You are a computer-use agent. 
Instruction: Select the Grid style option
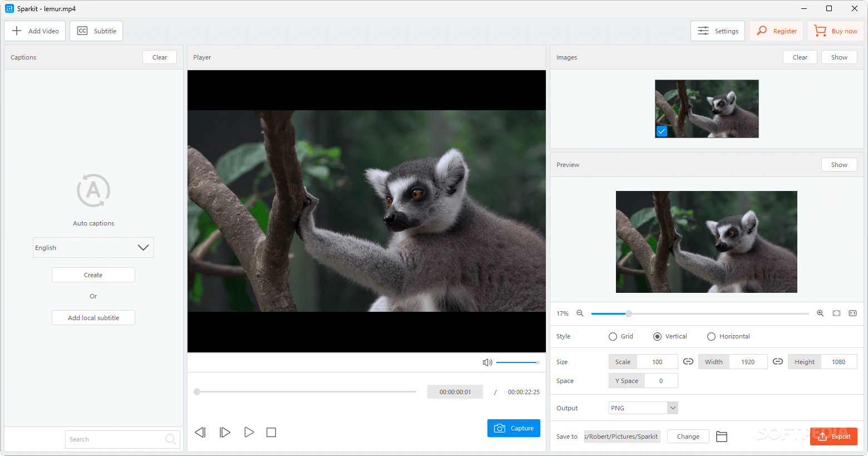[x=621, y=336]
